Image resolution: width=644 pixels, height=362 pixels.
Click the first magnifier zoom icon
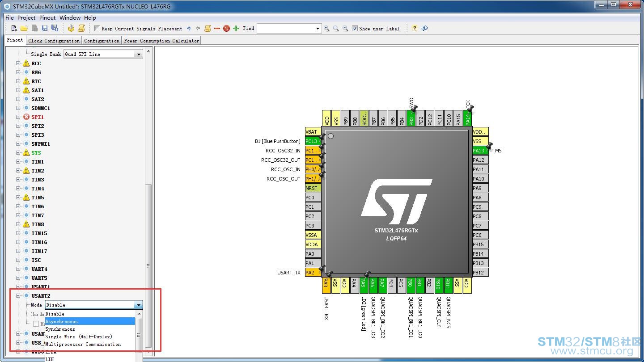coord(326,29)
